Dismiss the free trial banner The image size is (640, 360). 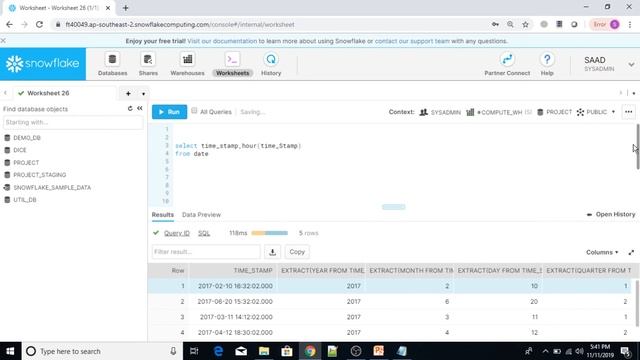3,41
